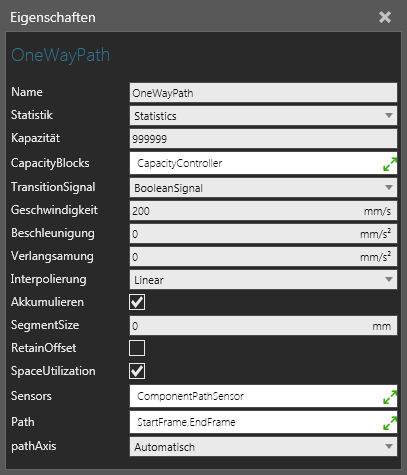Click the Verlangsamung value field
This screenshot has width=407, height=475.
[x=263, y=257]
